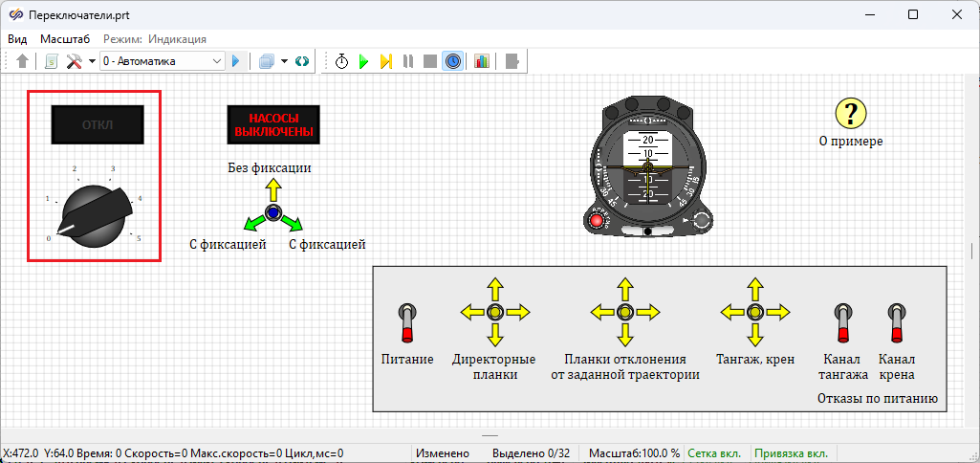
Task: Click the script page icon in toolbar
Action: 52,61
